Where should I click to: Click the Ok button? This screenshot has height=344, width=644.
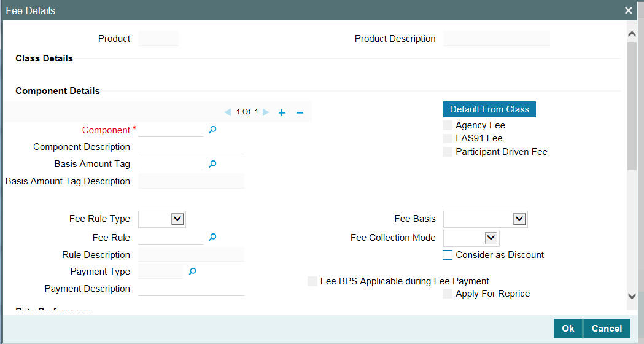pos(568,329)
